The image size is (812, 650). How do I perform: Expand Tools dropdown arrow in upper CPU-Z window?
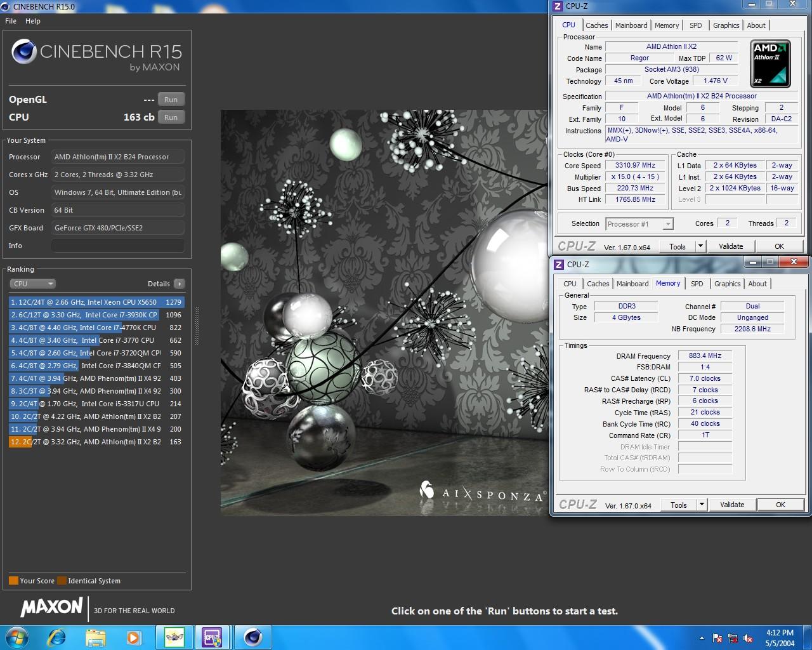point(700,246)
